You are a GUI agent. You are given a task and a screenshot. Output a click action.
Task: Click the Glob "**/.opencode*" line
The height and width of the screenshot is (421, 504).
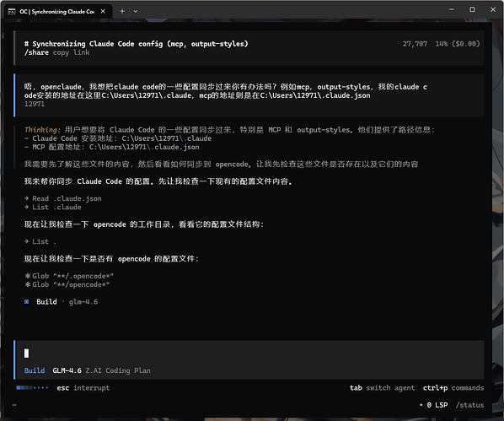click(x=69, y=276)
